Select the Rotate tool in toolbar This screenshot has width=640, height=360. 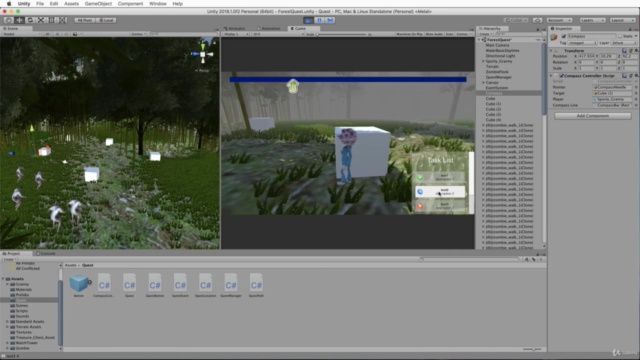30,20
